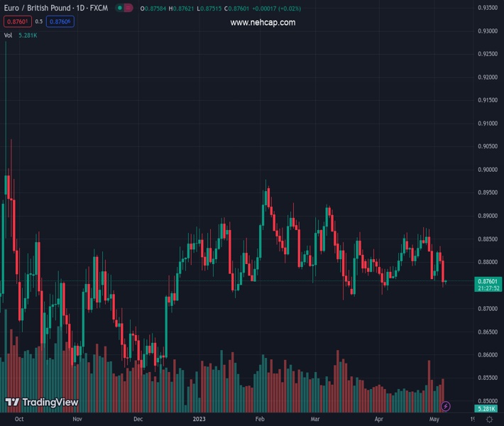Click the Nov marker on the time axis
This screenshot has width=504, height=426.
(77, 420)
